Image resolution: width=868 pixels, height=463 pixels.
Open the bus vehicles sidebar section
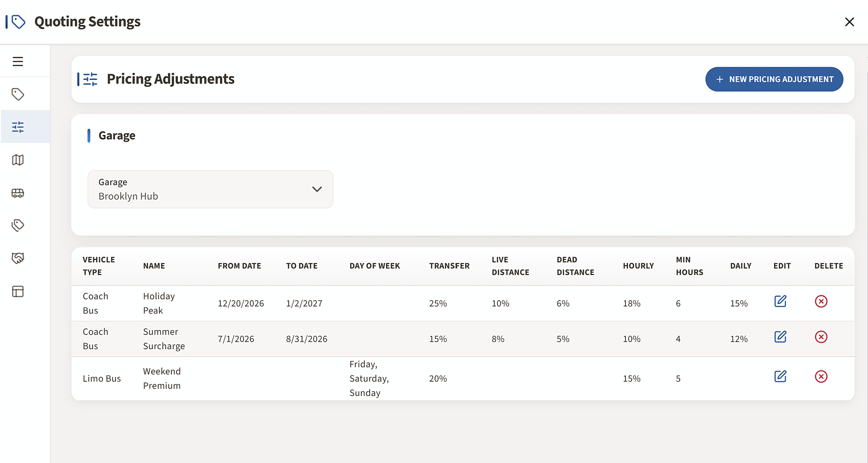[x=18, y=193]
